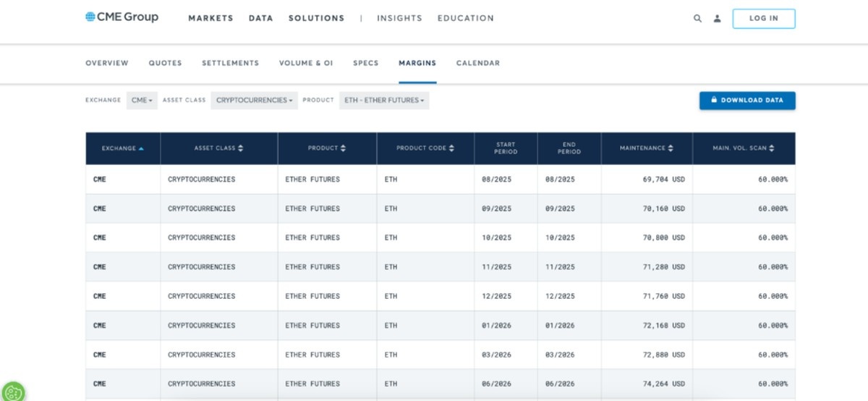This screenshot has width=868, height=401.
Task: Open the Cryptocurrencies asset class dropdown
Action: click(x=254, y=101)
